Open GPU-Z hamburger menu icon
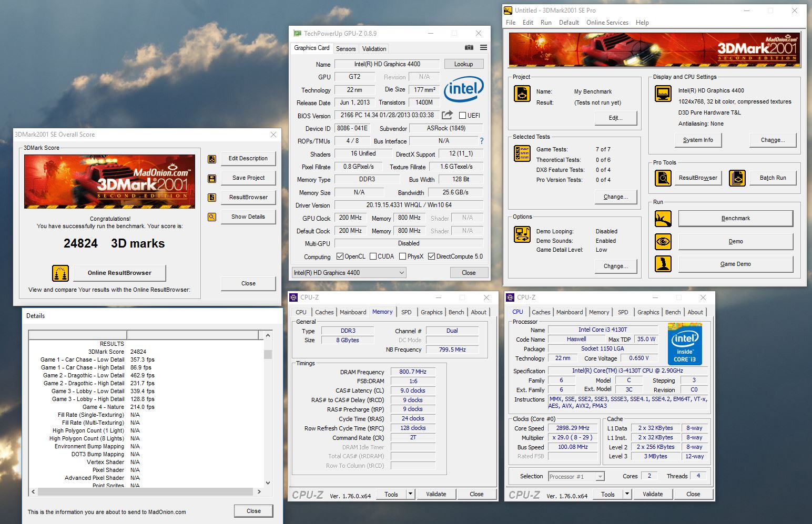This screenshot has height=524, width=812. [x=483, y=48]
